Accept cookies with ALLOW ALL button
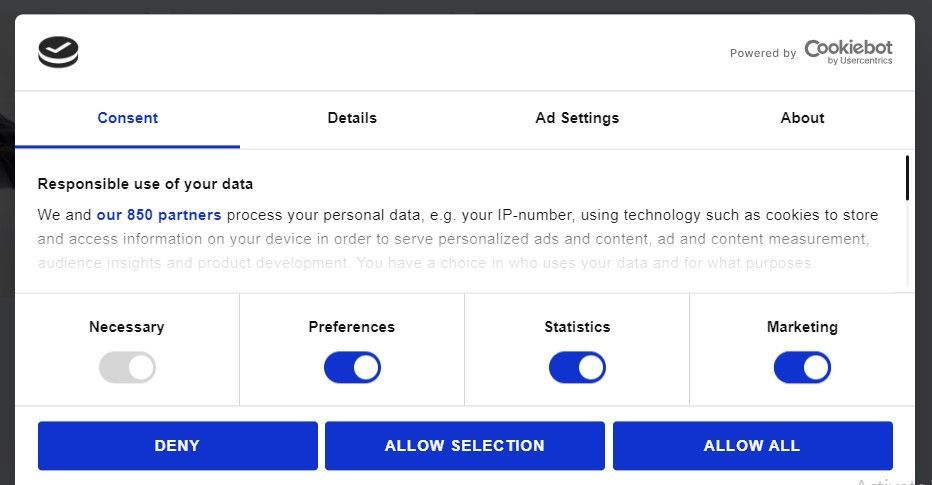Screen dimensions: 932x485 [x=752, y=446]
